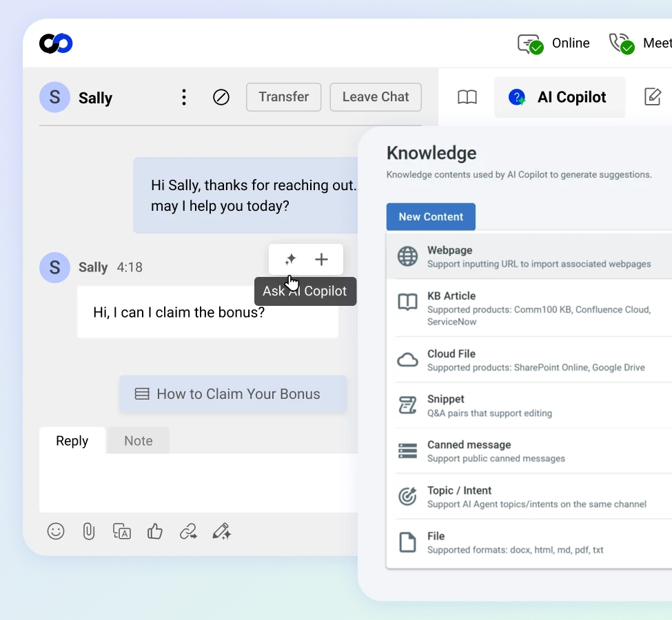Image resolution: width=672 pixels, height=620 pixels.
Task: Click the New Content button
Action: 431,217
